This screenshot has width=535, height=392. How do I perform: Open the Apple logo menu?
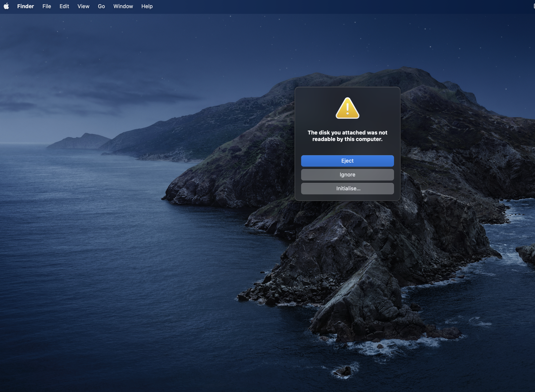click(6, 6)
